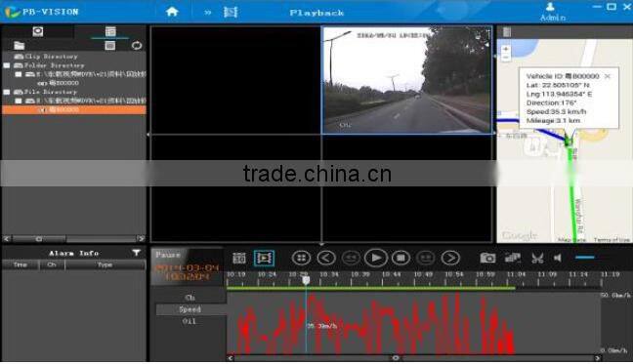Stop the playback

click(x=401, y=258)
